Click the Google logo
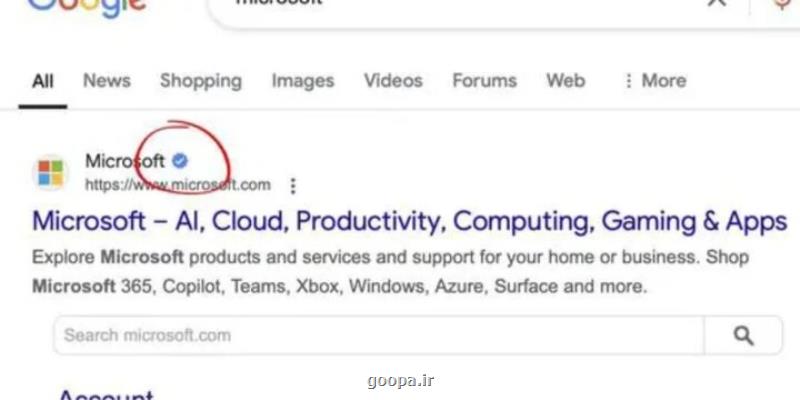The height and width of the screenshot is (400, 800). pyautogui.click(x=87, y=6)
